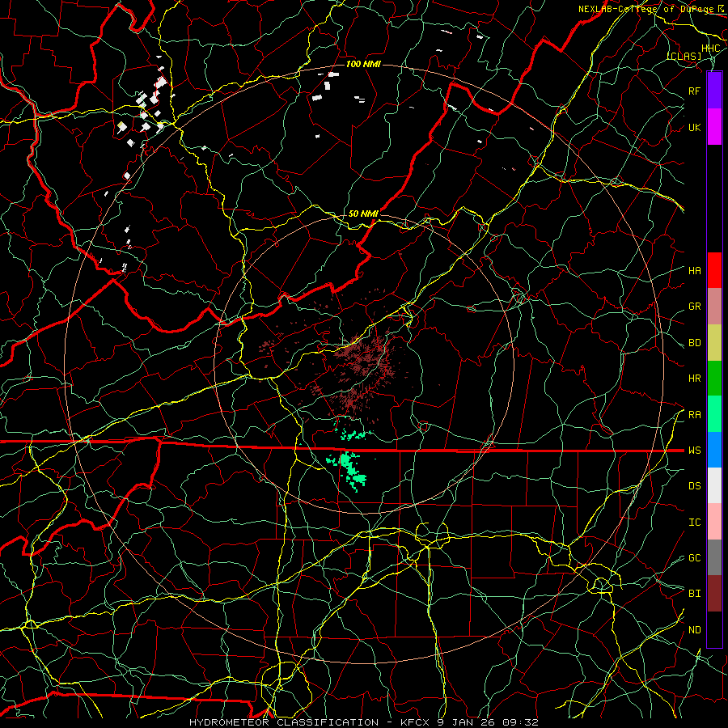Click the [CLAS] units label
This screenshot has width=728, height=728.
[x=684, y=57]
